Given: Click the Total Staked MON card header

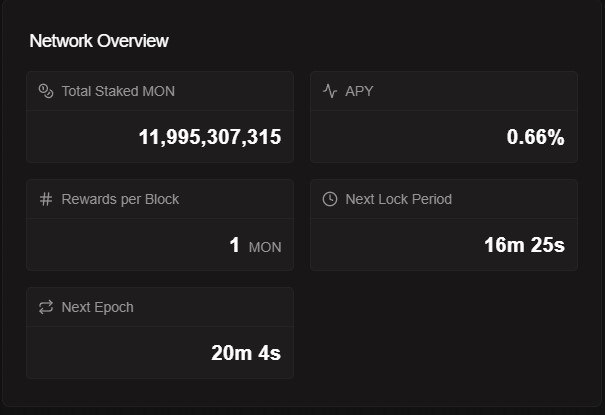Looking at the screenshot, I should click(160, 91).
